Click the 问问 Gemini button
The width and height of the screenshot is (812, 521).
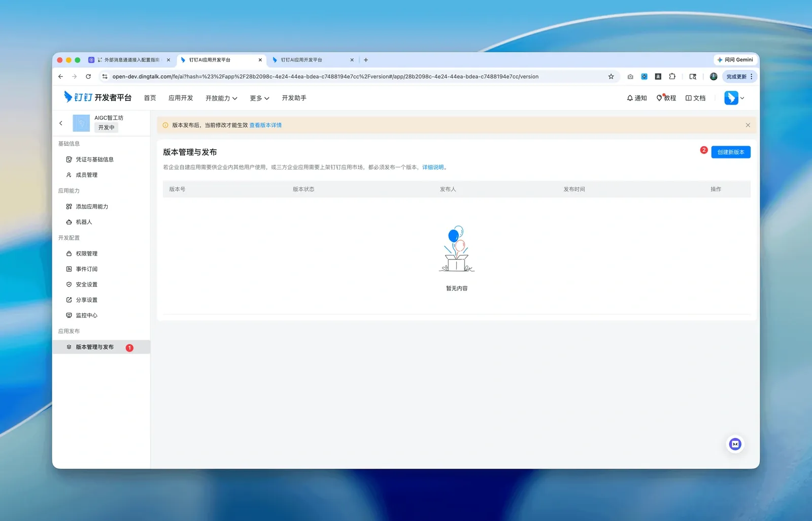pos(735,60)
